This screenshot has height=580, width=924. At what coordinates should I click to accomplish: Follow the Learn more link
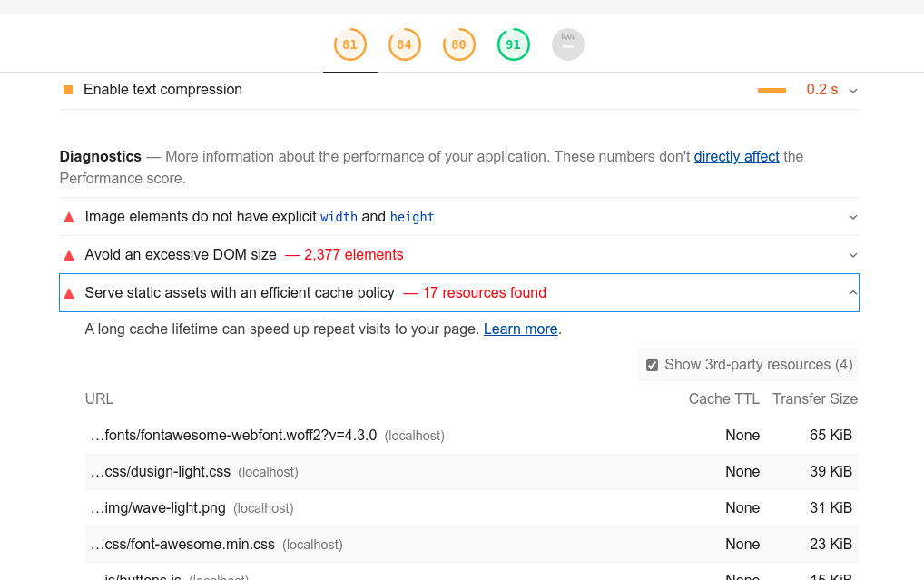(520, 329)
